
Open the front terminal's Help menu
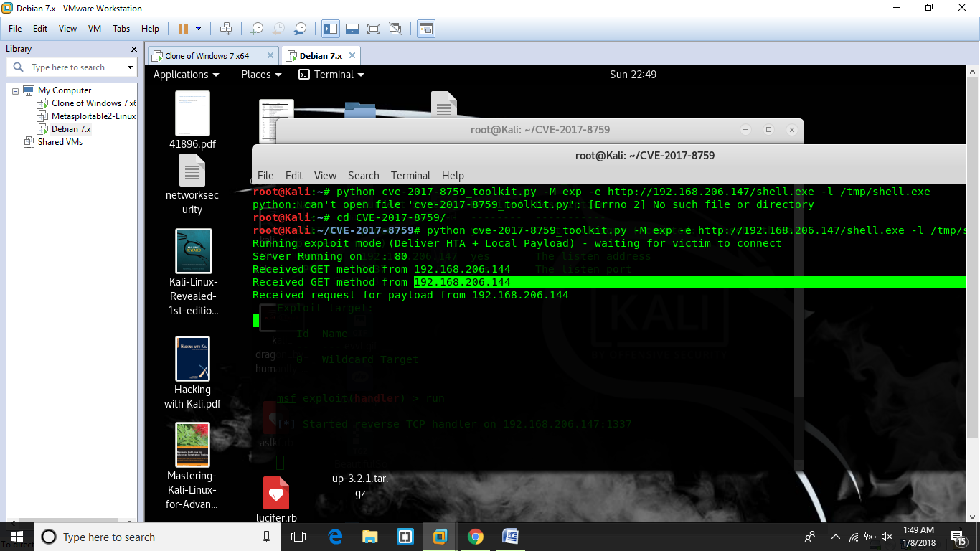(x=453, y=176)
